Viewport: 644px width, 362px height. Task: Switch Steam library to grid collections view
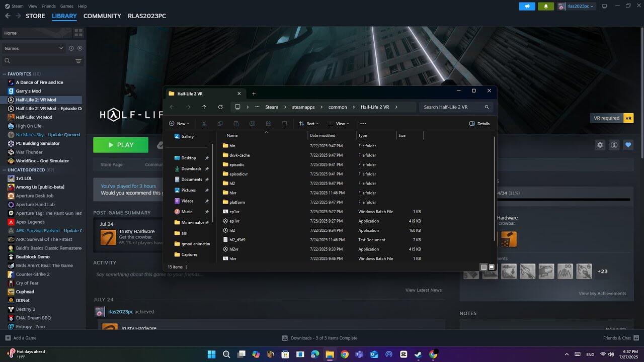[x=78, y=33]
